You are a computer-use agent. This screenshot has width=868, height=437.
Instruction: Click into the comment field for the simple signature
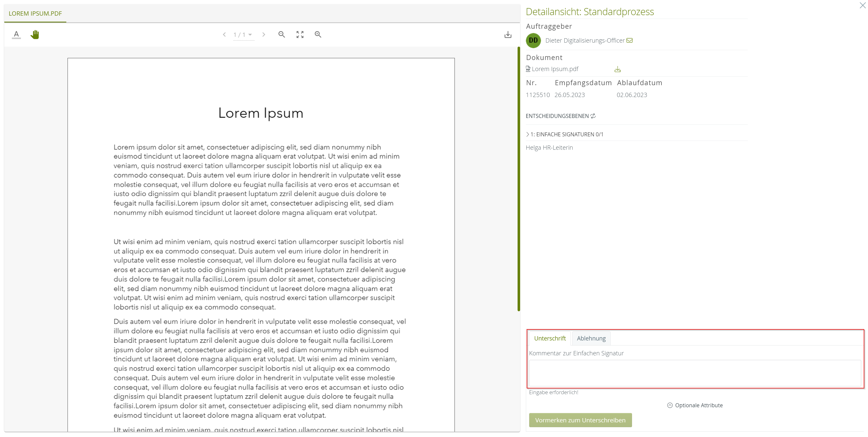(x=694, y=373)
